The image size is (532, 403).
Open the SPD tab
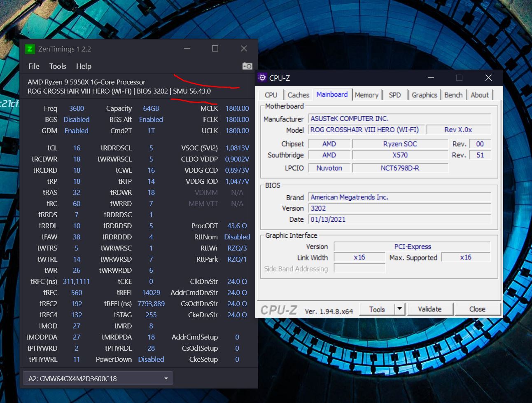(x=394, y=95)
